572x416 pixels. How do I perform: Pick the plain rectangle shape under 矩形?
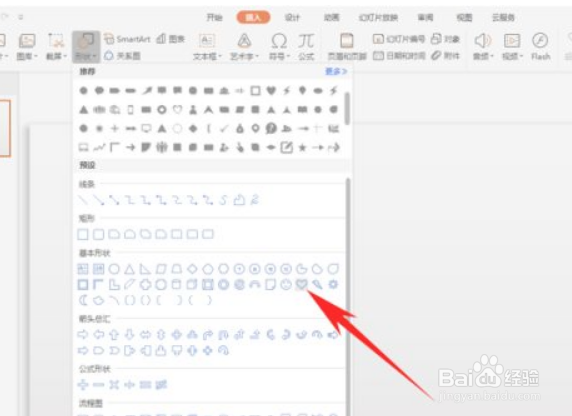83,234
